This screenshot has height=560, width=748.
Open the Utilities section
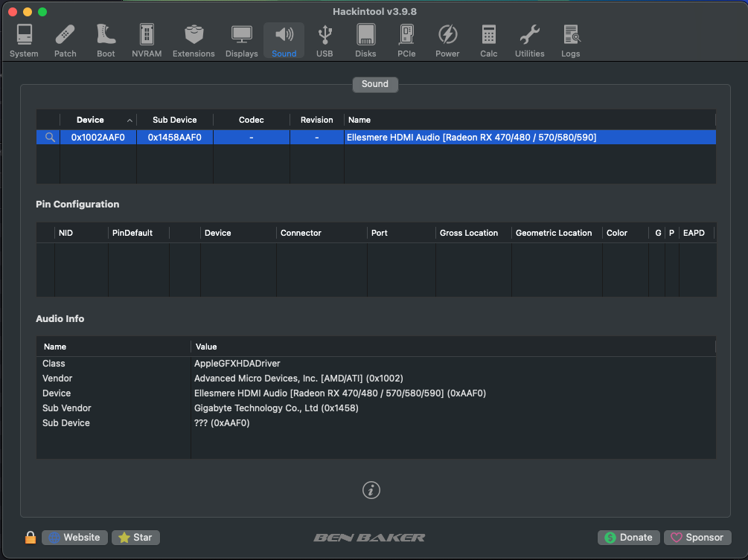click(x=529, y=40)
